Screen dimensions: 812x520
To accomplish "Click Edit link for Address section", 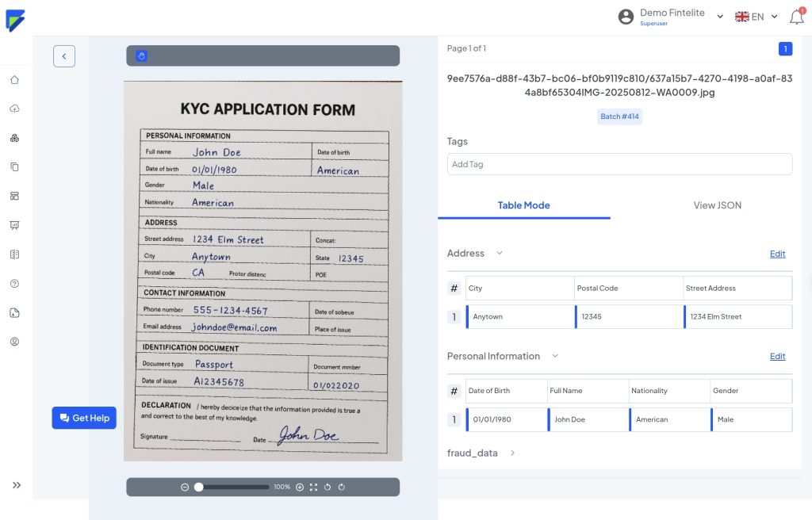I will (777, 254).
